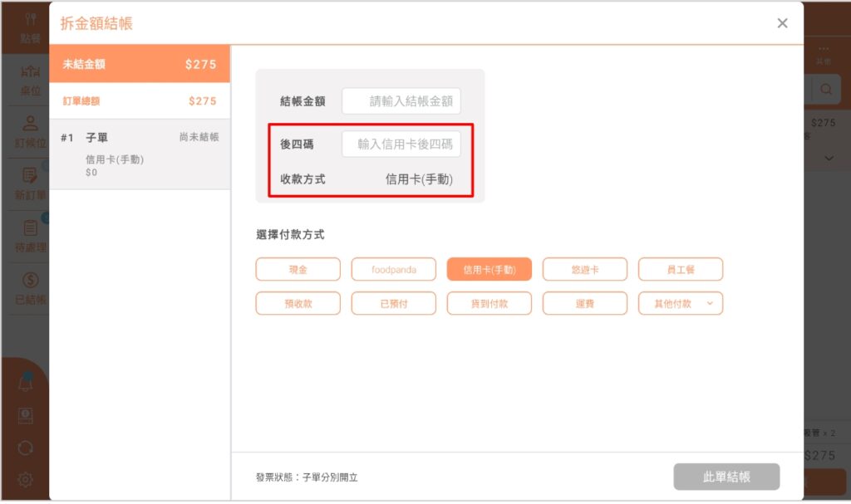
Task: Click the 已結帳 paid orders icon
Action: (31, 288)
